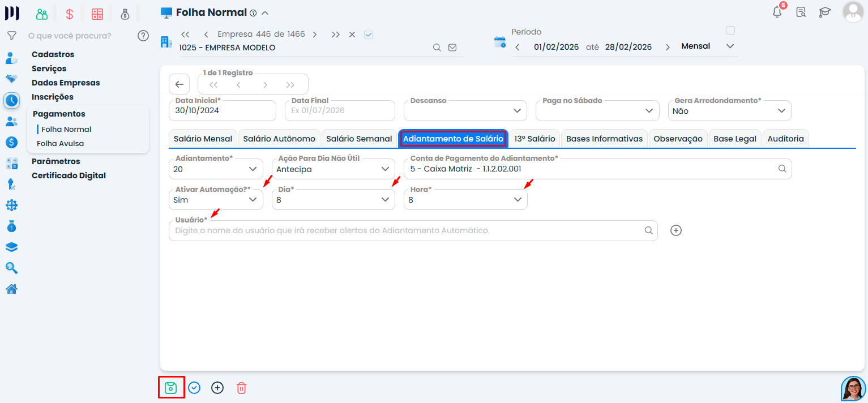Viewport: 868px width, 403px height.
Task: Open the stacked layers sidebar icon
Action: [11, 247]
